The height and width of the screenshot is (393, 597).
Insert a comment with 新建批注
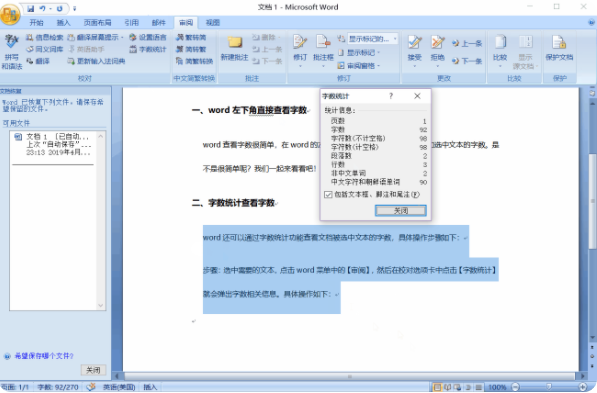pyautogui.click(x=235, y=49)
